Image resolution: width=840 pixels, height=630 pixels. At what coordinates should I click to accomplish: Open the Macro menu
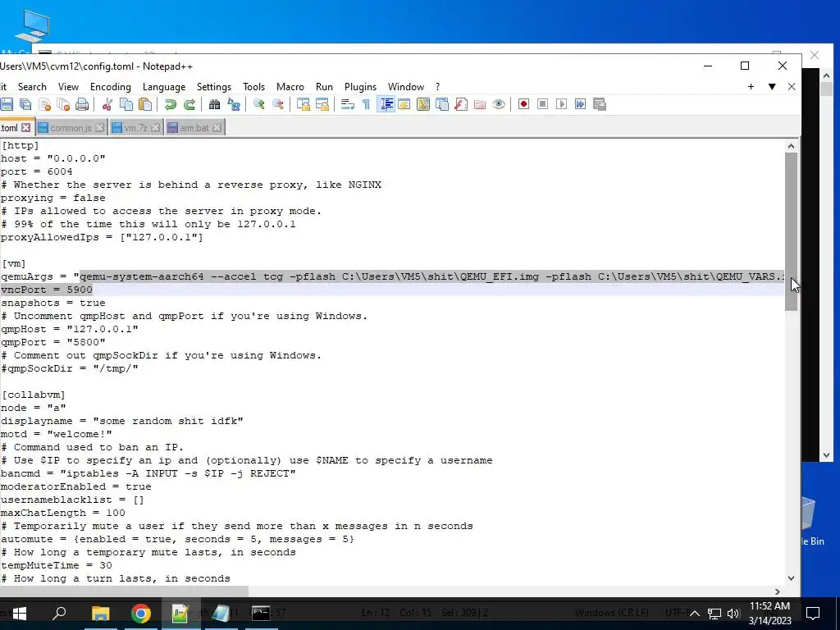[290, 87]
